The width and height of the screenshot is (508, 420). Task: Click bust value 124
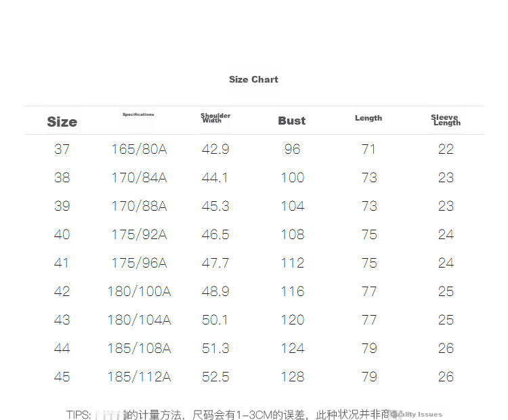click(x=292, y=348)
